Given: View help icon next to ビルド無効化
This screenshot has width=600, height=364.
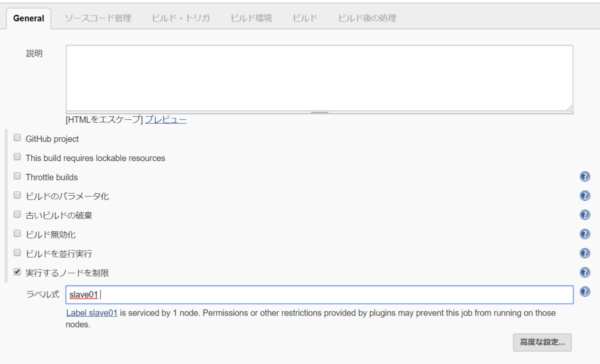Looking at the screenshot, I should point(584,234).
